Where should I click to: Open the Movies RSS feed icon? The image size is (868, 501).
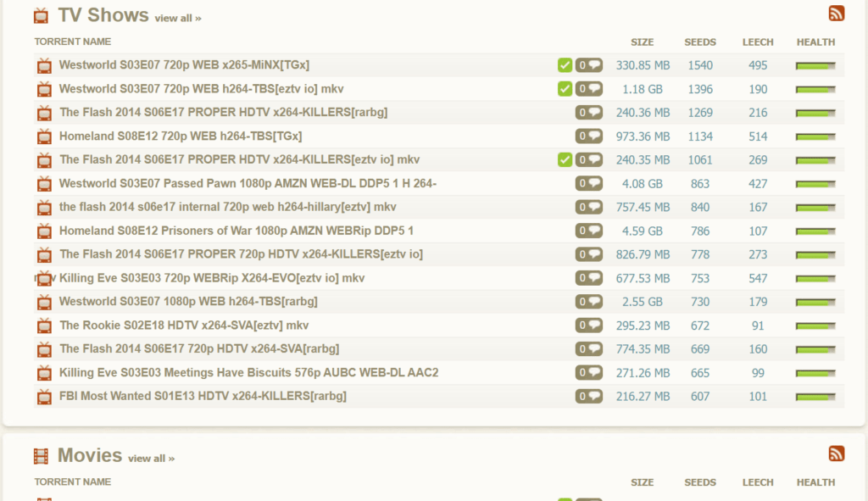(837, 454)
